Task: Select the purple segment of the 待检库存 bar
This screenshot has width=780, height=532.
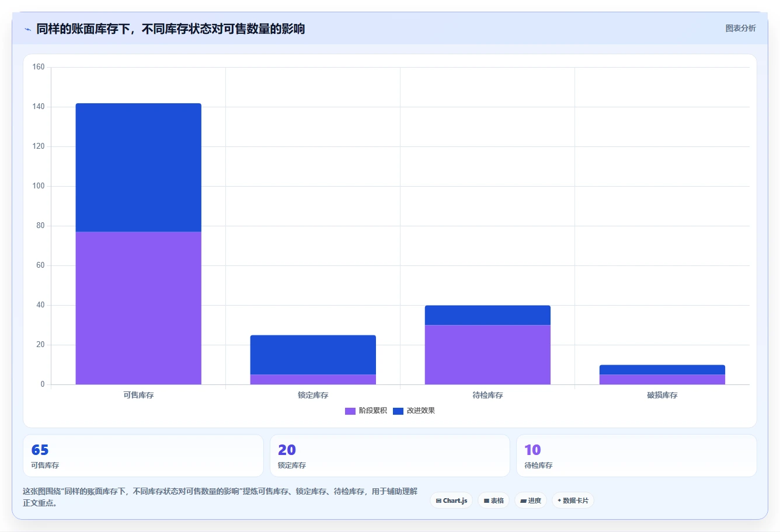Action: [487, 355]
